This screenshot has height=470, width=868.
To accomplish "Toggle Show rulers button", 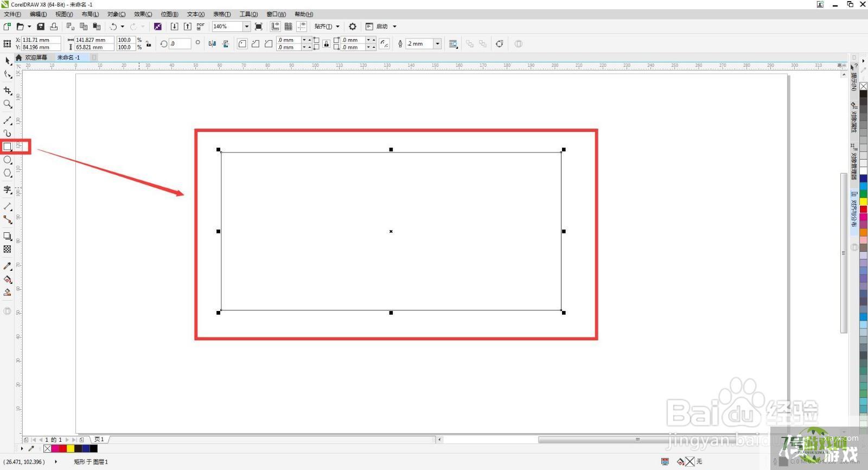I will [x=275, y=26].
